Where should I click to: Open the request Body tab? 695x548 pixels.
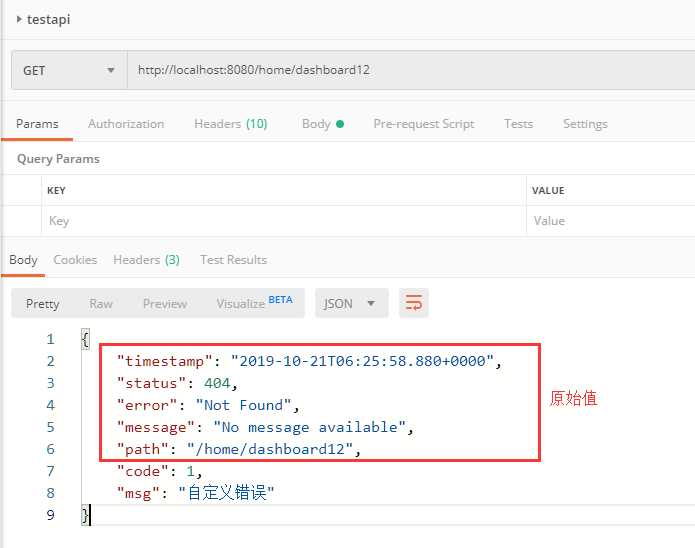pyautogui.click(x=323, y=124)
